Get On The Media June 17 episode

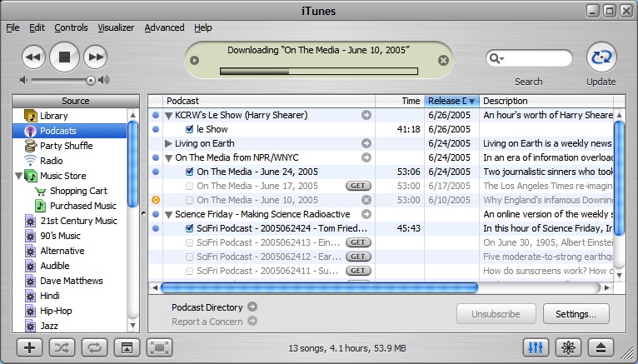coord(358,186)
